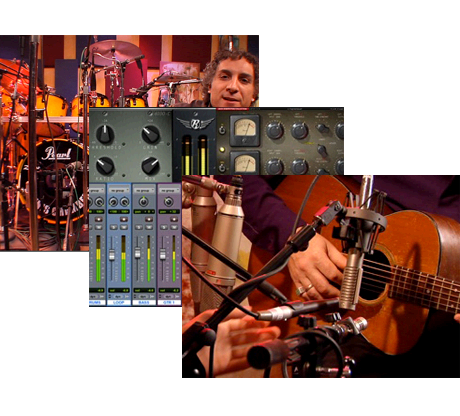Click the upper VU meter on the vintage limiter
The width and height of the screenshot is (460, 416).
pyautogui.click(x=244, y=130)
